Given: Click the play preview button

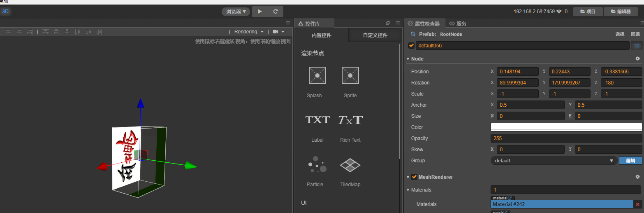Looking at the screenshot, I should tap(260, 12).
